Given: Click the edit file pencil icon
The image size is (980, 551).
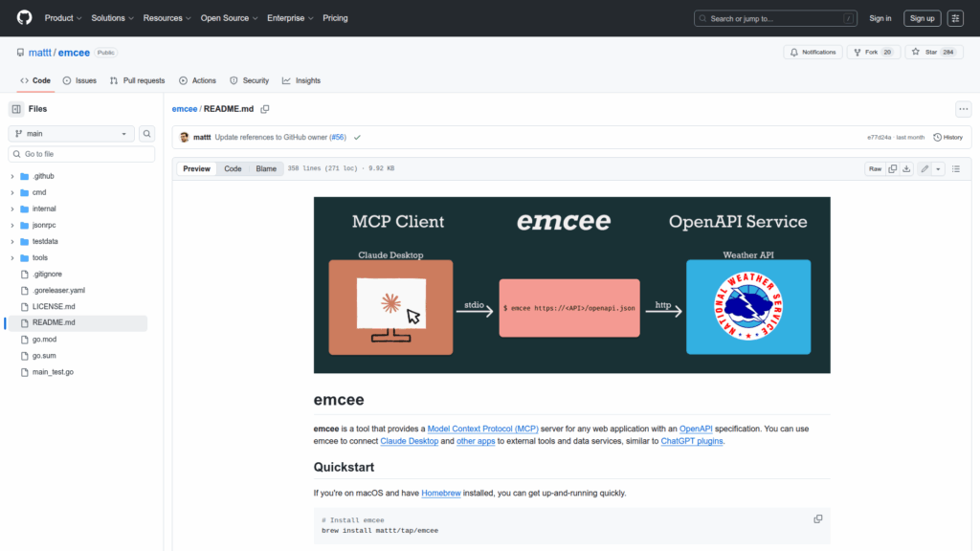Looking at the screenshot, I should click(x=924, y=168).
